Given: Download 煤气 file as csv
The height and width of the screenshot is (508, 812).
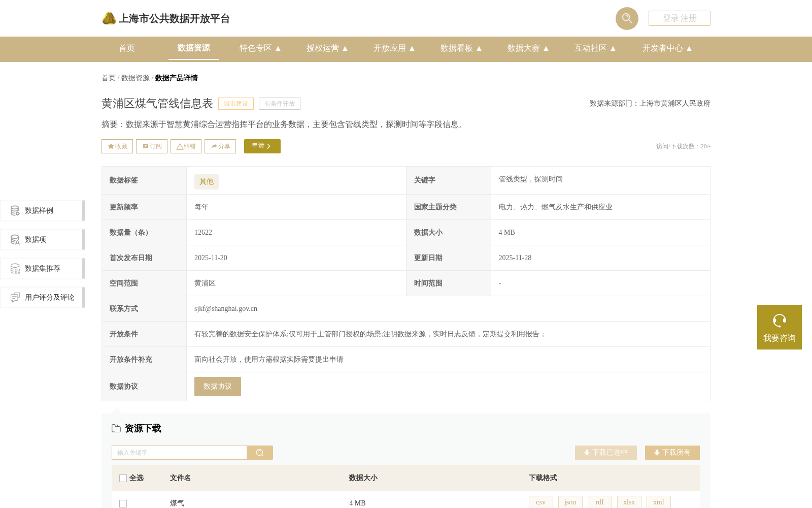Looking at the screenshot, I should tap(541, 502).
